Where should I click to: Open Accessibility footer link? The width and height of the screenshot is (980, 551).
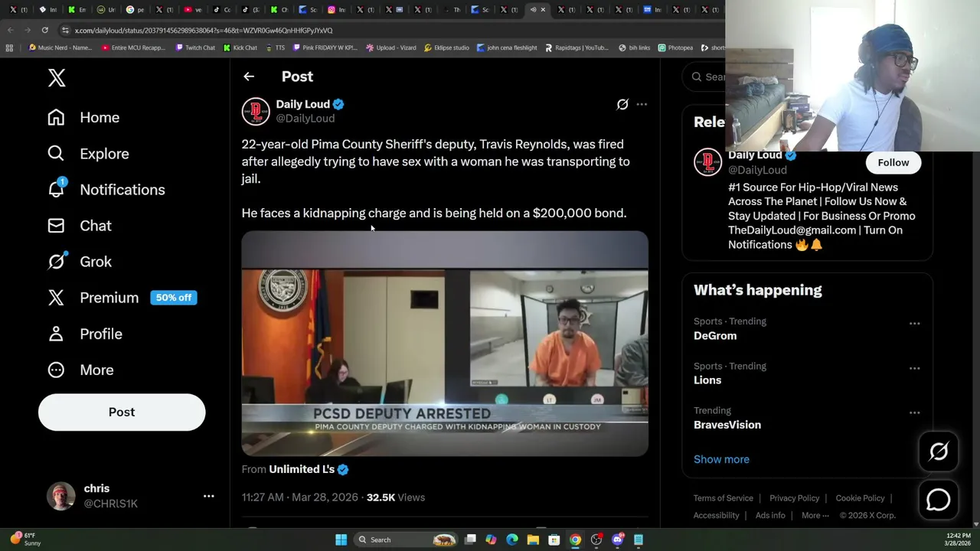[716, 516]
